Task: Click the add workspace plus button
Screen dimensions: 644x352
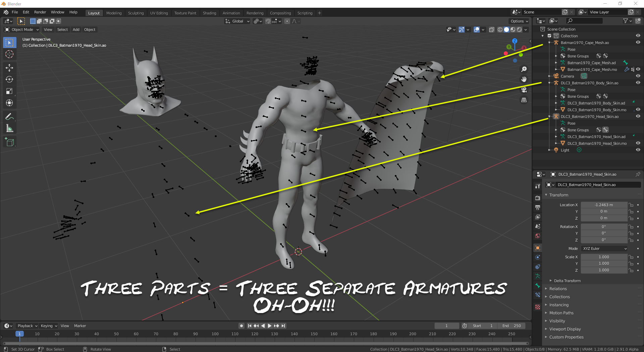Action: point(319,13)
